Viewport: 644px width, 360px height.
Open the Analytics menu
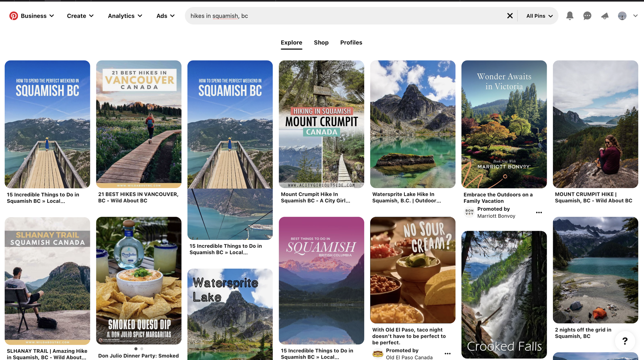pos(125,16)
